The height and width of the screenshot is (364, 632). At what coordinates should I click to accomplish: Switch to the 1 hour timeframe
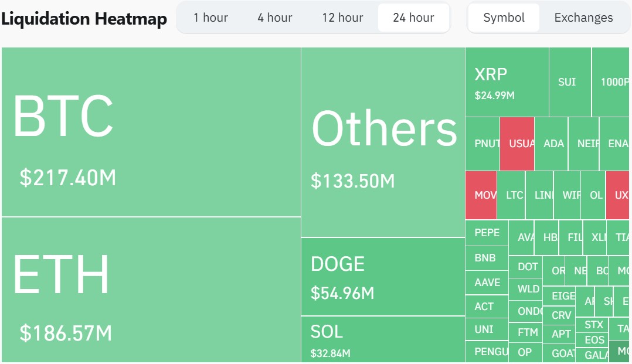tap(210, 18)
